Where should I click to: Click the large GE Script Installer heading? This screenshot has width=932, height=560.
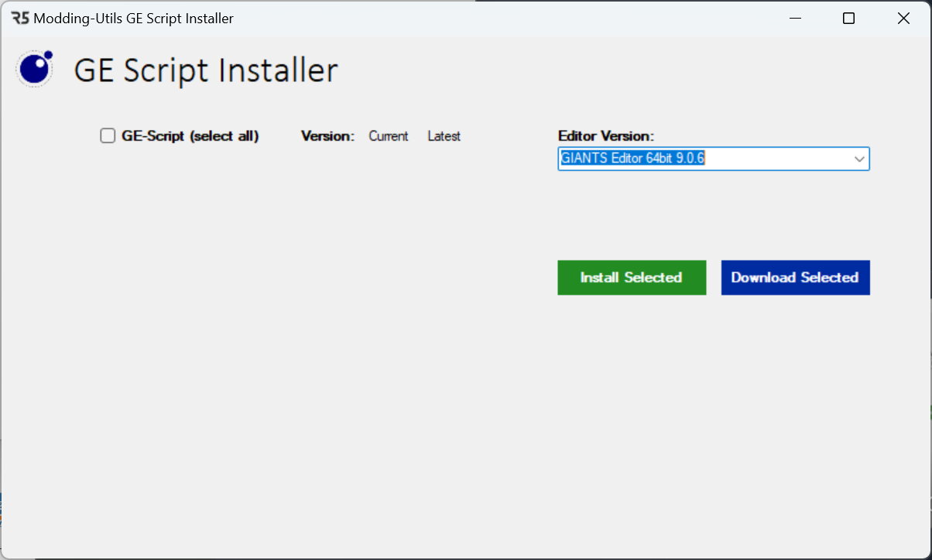(206, 70)
